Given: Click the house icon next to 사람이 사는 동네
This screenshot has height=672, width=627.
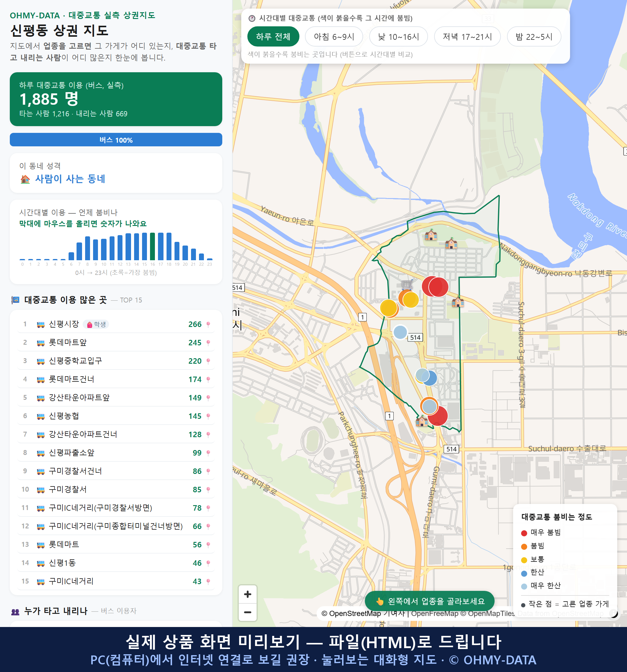Looking at the screenshot, I should coord(25,179).
